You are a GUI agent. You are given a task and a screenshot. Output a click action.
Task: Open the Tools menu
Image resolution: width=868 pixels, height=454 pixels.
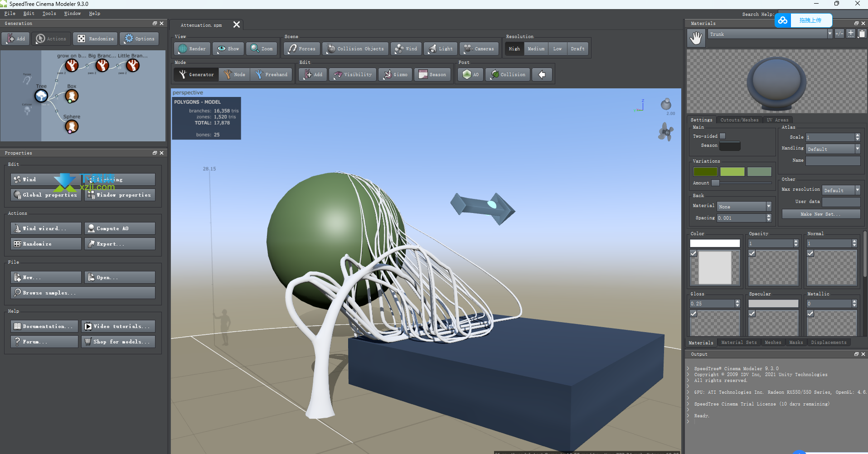49,14
